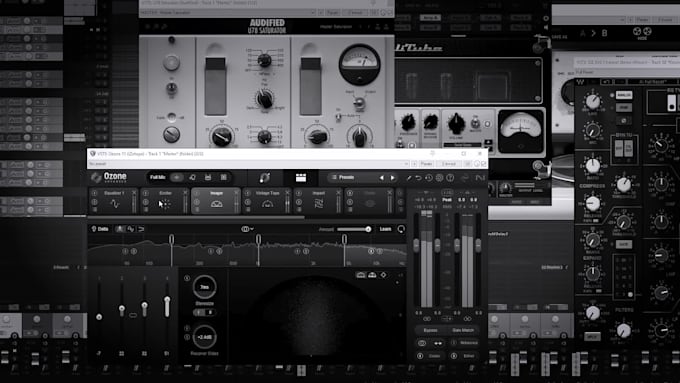Screen dimensions: 680x383
Task: Click the Learn button in the Imager
Action: tap(385, 229)
